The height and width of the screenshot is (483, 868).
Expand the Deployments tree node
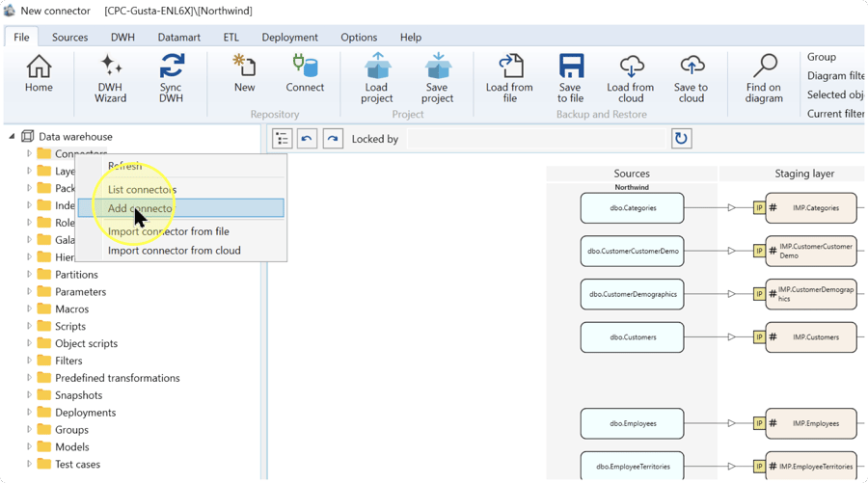[29, 413]
